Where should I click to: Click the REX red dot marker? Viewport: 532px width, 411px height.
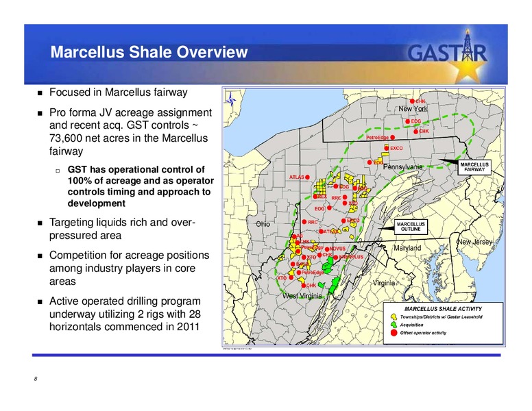[315, 197]
